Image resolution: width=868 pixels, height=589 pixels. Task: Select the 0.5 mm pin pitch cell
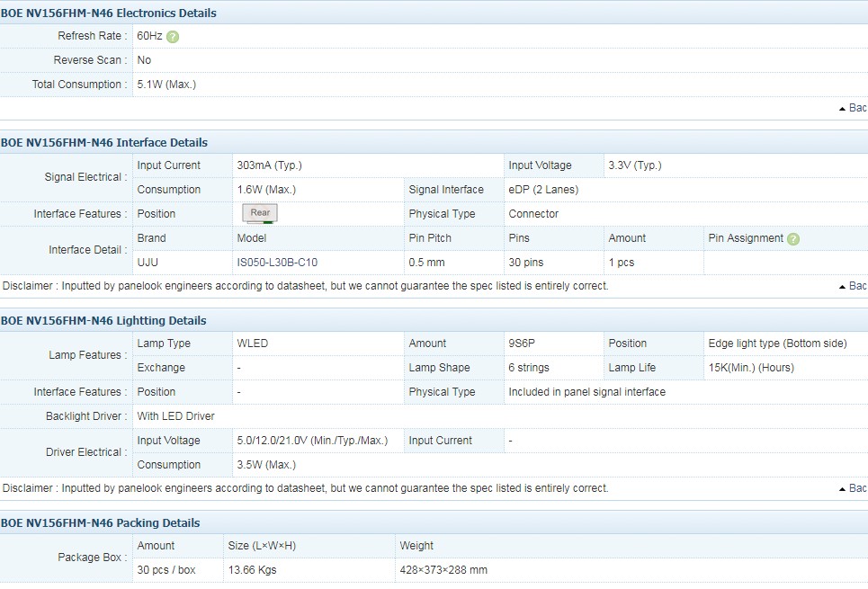(x=426, y=263)
